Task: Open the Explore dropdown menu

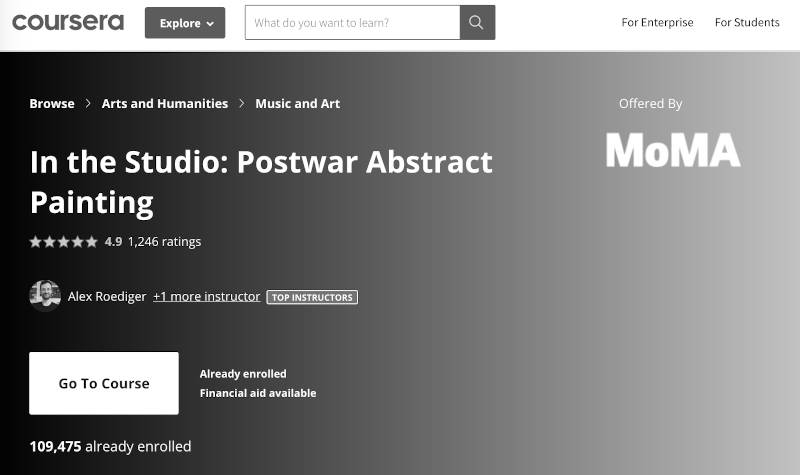Action: coord(185,23)
